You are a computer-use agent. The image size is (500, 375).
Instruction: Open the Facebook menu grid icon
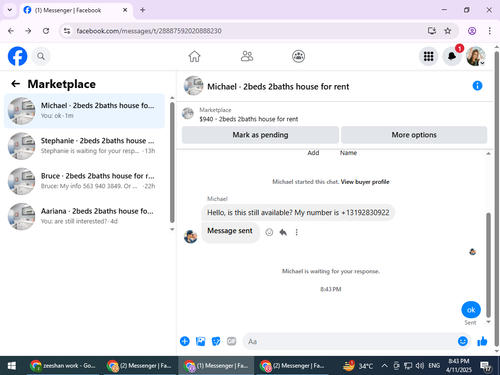point(428,56)
